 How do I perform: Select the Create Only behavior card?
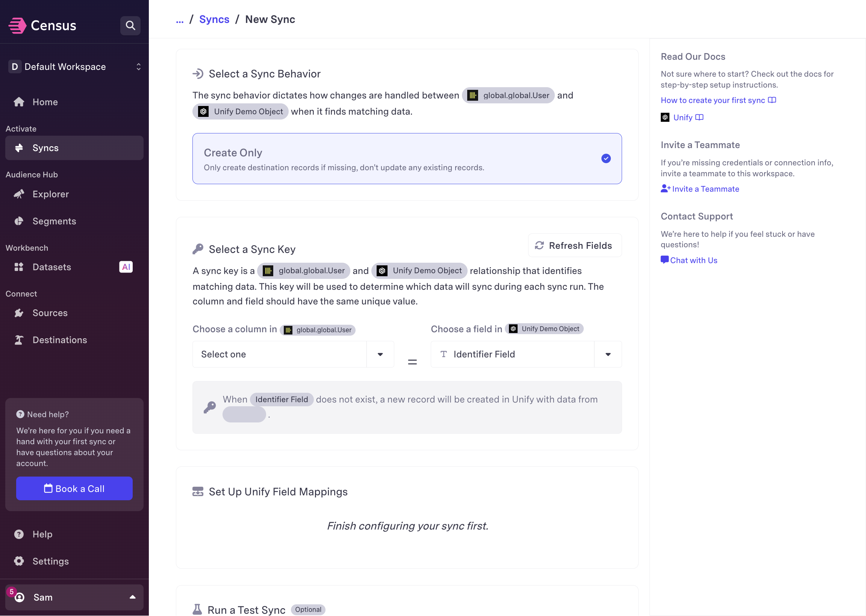pos(379,159)
